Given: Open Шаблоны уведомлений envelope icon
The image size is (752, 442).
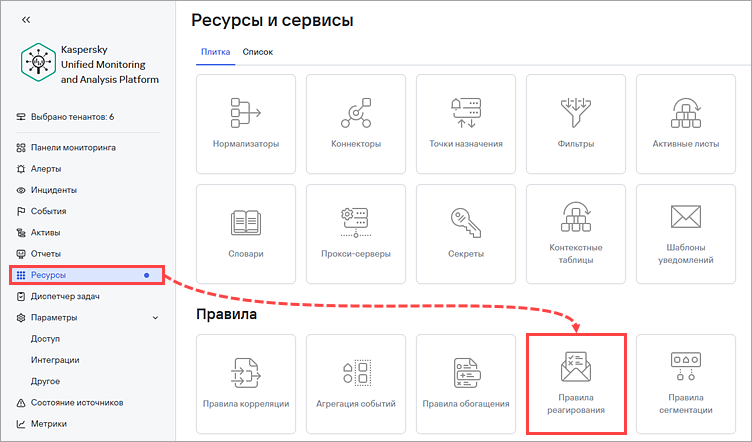Looking at the screenshot, I should (x=686, y=217).
